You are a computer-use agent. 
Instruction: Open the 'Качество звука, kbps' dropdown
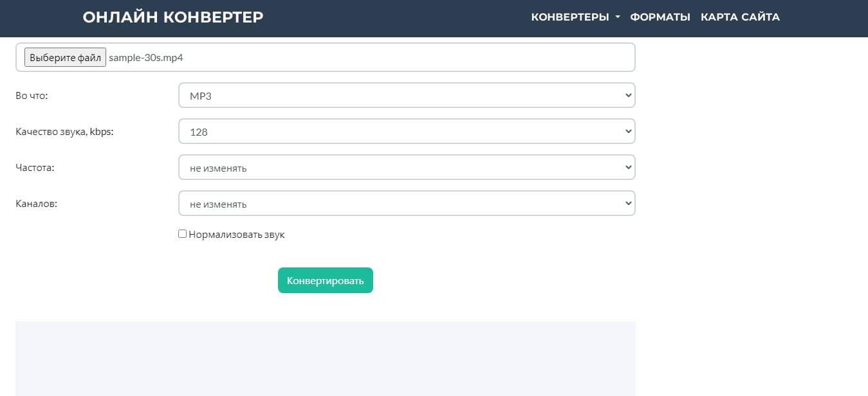(x=407, y=131)
